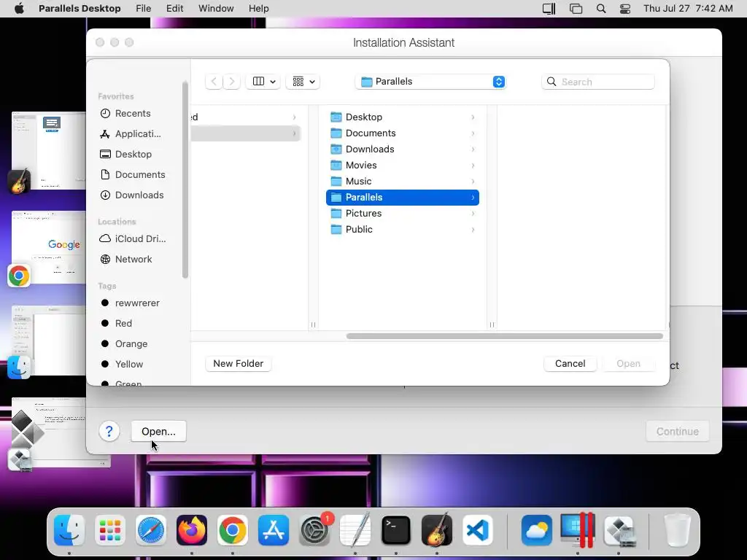Open Spotlight search in menu bar

pos(601,9)
